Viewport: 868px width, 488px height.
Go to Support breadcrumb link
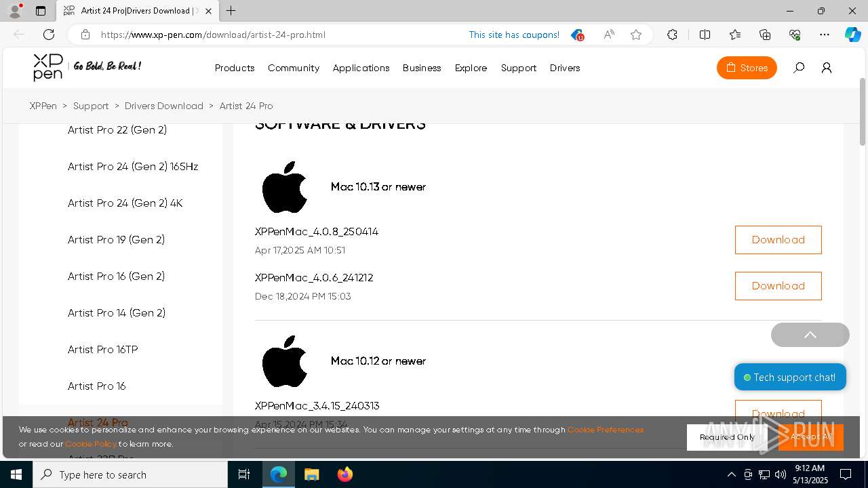[91, 106]
